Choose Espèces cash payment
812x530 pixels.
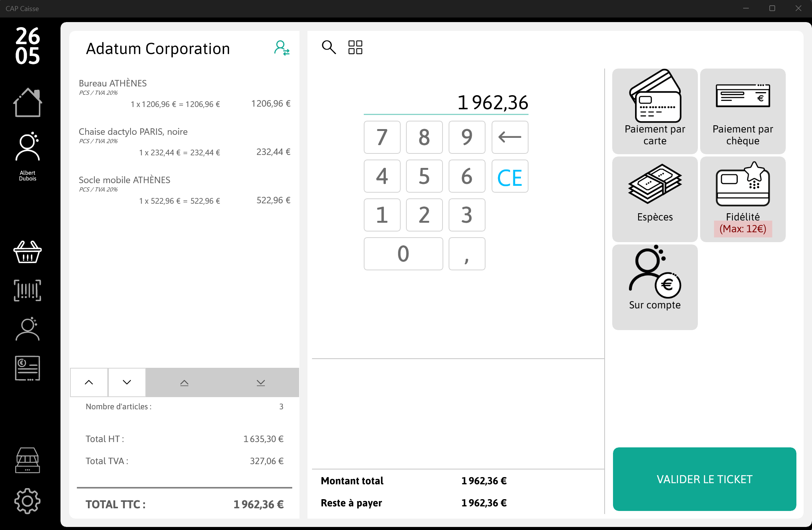point(655,199)
